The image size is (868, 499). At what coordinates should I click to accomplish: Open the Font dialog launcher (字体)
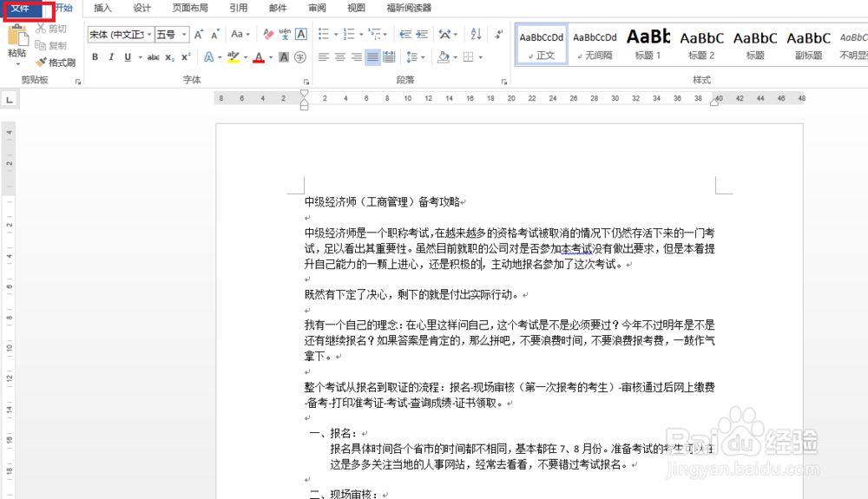[306, 82]
